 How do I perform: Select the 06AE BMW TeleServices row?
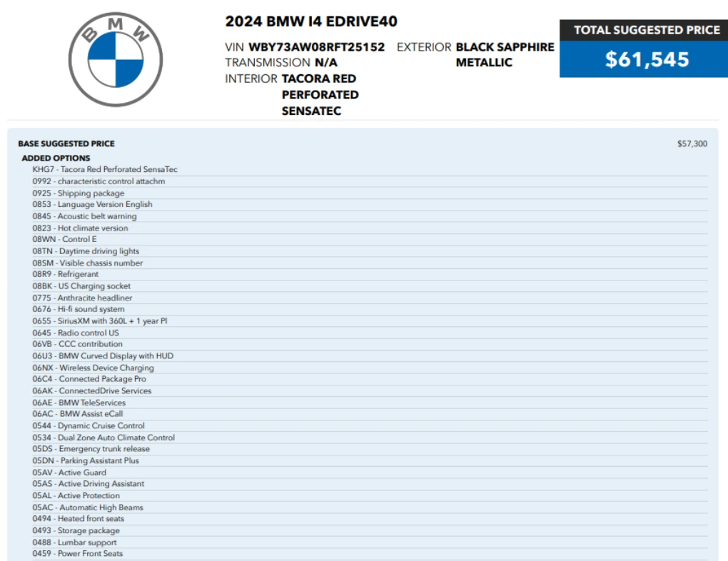pos(370,402)
